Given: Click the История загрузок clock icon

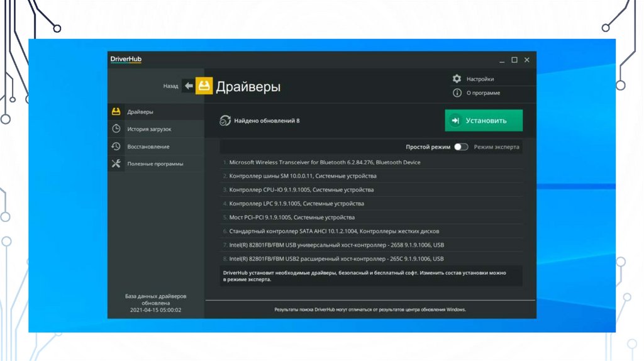Looking at the screenshot, I should [x=116, y=129].
